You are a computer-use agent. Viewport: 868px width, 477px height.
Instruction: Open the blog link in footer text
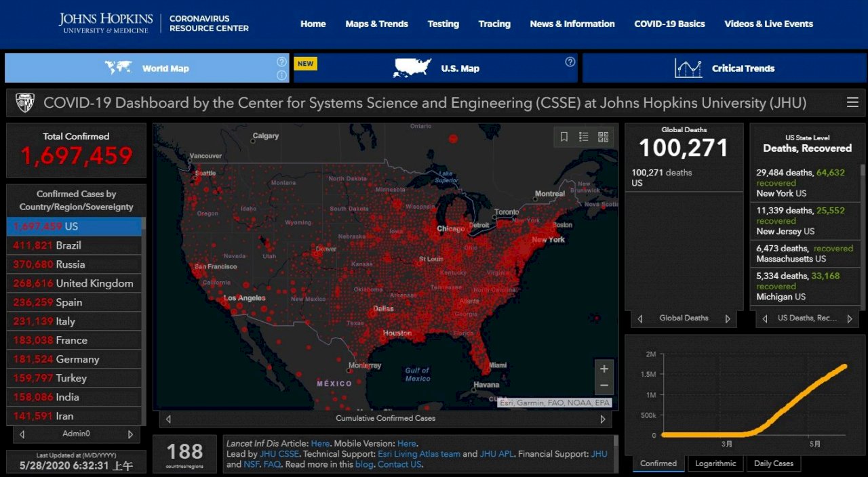point(364,465)
